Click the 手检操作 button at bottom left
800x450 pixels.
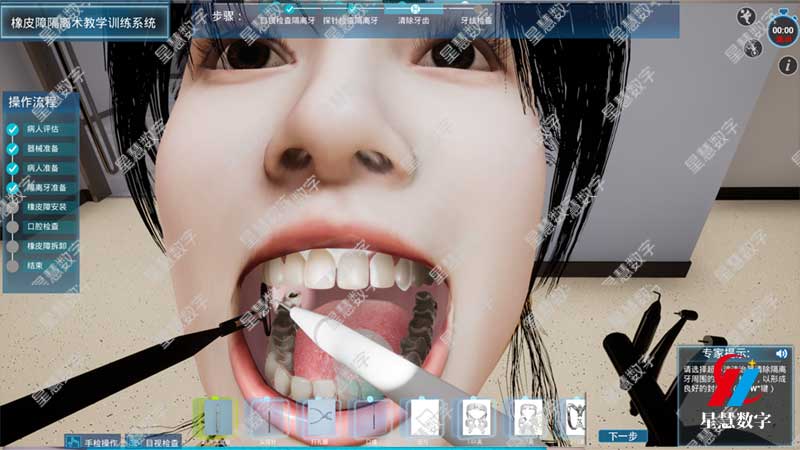100,441
